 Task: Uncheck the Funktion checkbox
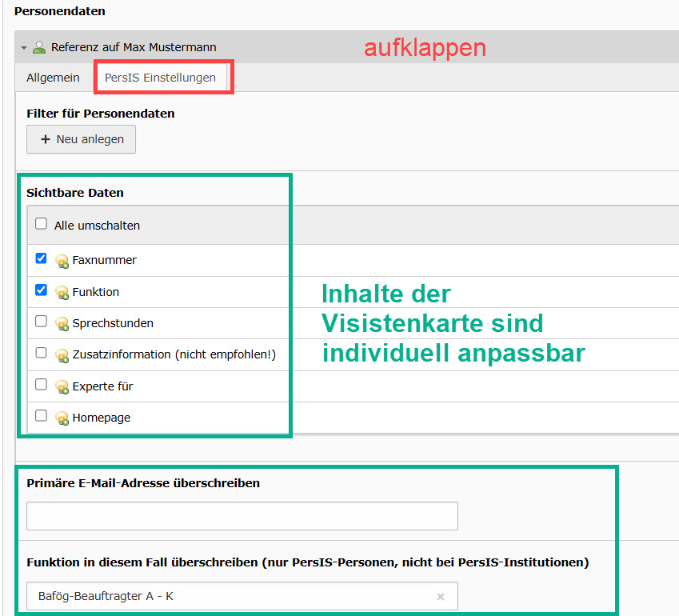tap(42, 290)
